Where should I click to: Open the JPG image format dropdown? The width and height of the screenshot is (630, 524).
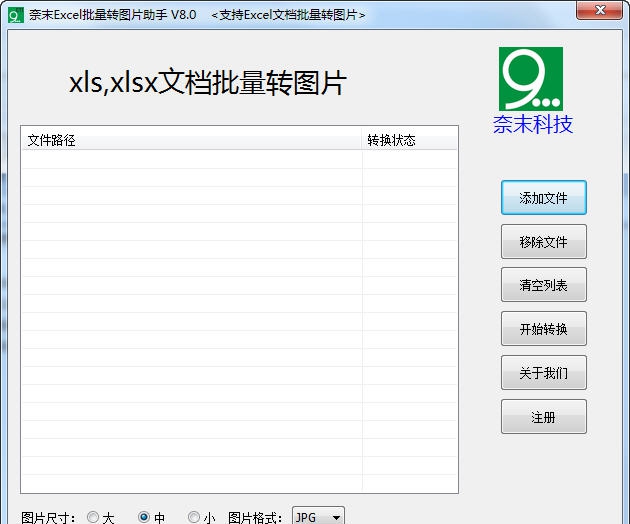point(318,516)
